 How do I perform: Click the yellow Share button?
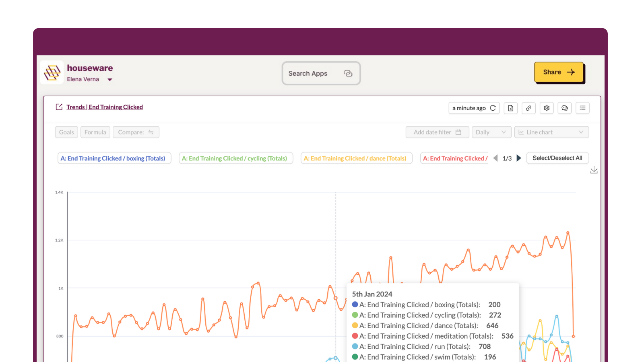559,72
